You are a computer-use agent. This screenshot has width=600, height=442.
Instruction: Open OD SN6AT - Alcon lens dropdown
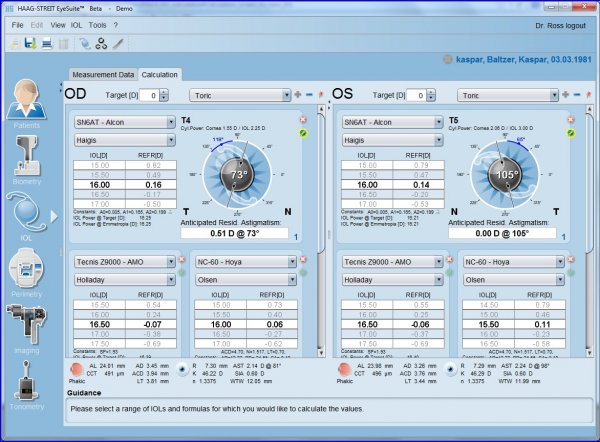click(x=125, y=122)
